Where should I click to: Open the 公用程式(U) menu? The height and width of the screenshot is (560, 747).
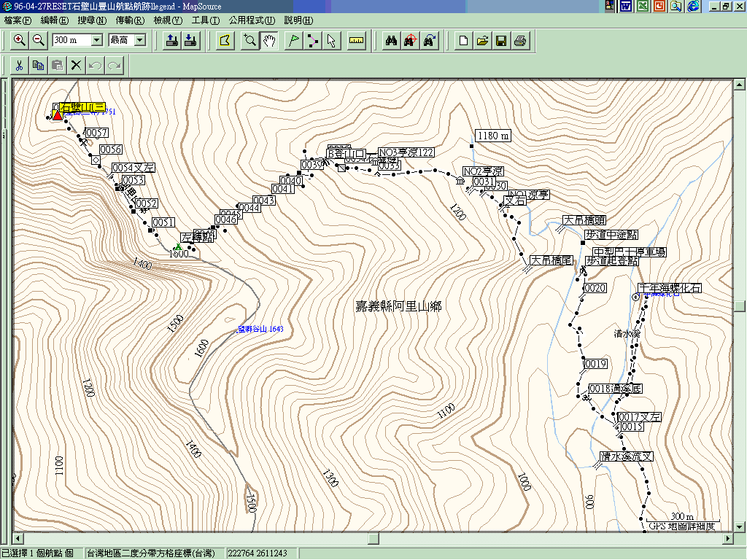pyautogui.click(x=252, y=20)
